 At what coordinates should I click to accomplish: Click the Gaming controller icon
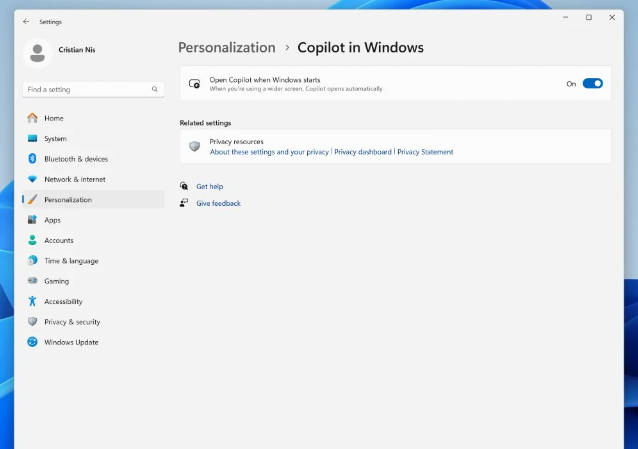(33, 280)
